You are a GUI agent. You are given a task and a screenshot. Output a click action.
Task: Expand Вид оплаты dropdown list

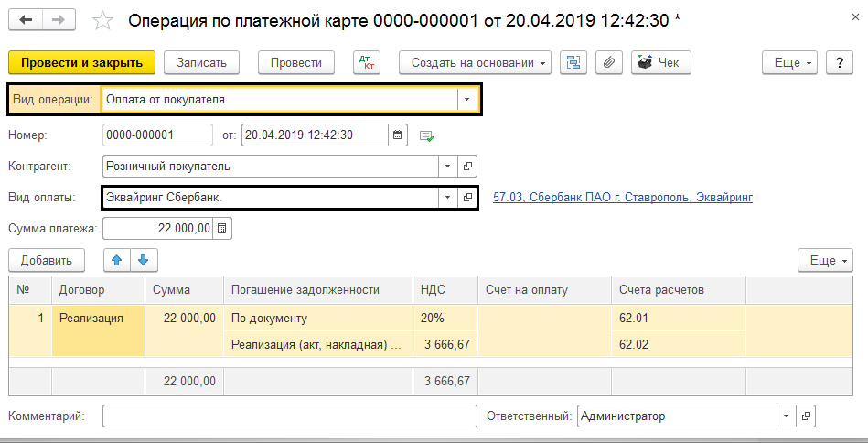[x=447, y=197]
